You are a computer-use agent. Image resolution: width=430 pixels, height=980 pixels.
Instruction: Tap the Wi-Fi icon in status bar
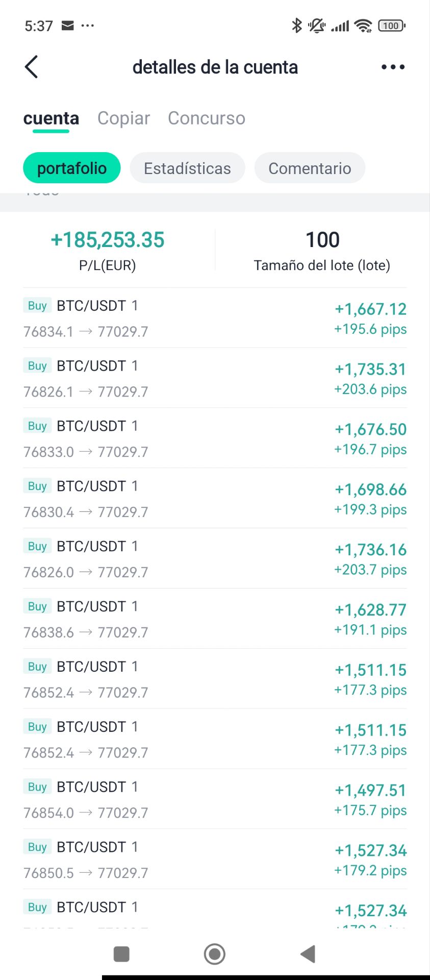363,26
